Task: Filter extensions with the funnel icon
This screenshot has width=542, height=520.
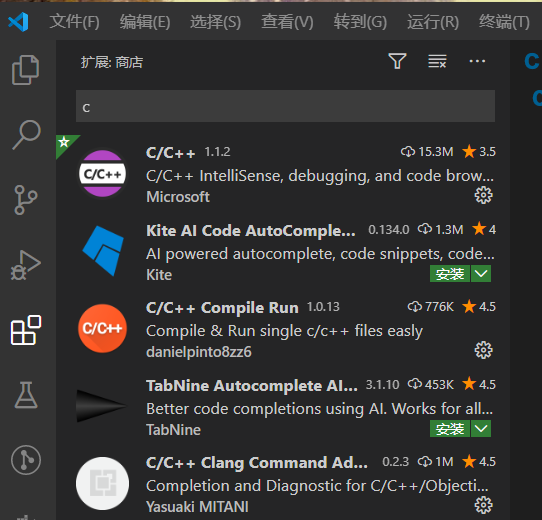Action: click(x=397, y=61)
